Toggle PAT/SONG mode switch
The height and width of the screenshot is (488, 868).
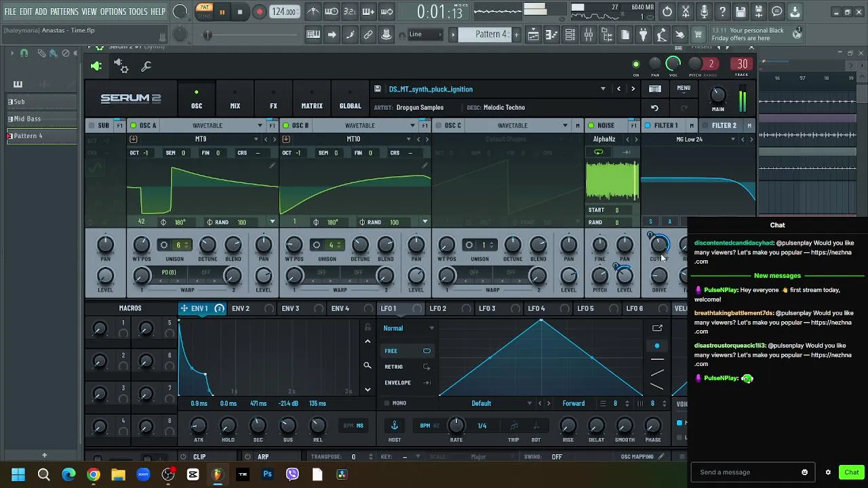[204, 12]
